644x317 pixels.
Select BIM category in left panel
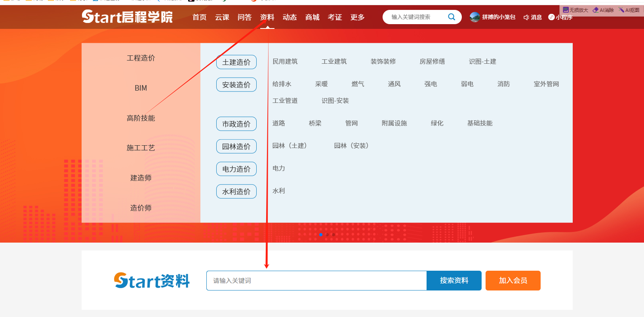point(141,88)
